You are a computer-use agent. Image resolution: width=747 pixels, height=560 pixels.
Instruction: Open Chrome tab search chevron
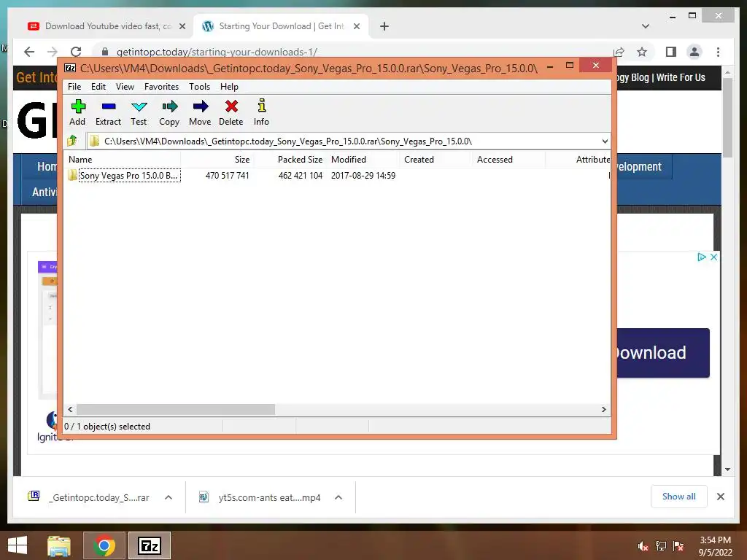[646, 26]
